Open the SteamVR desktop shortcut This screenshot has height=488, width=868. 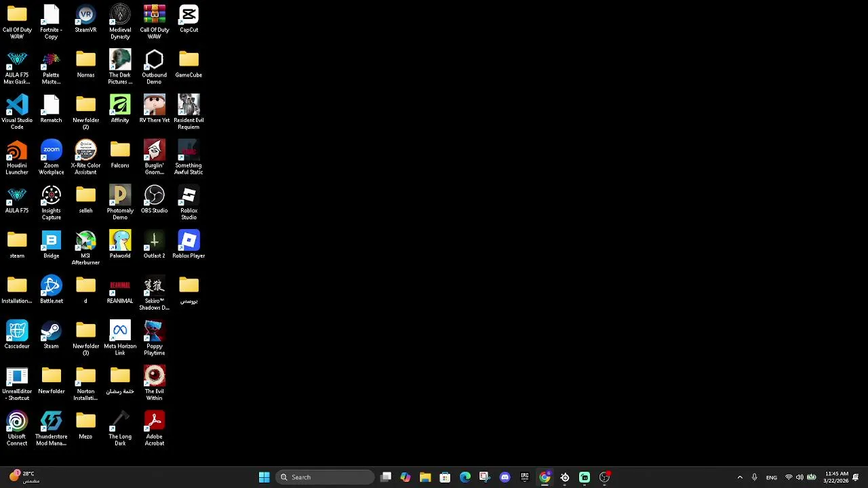point(85,20)
